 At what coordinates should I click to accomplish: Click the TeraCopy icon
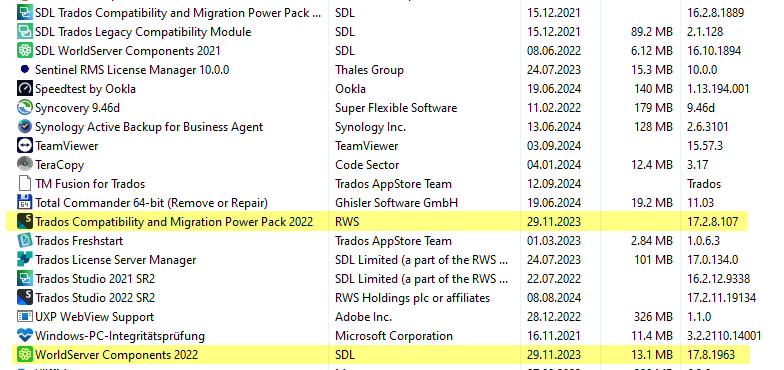[24, 164]
